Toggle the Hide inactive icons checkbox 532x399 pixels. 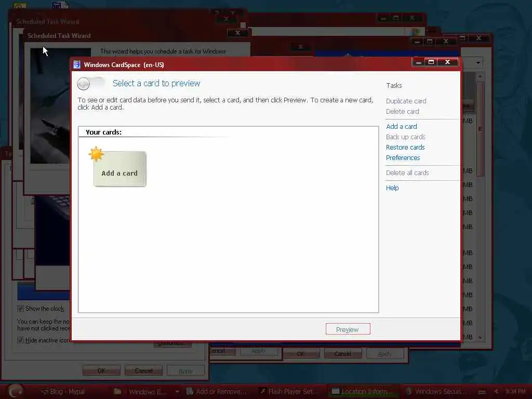20,340
